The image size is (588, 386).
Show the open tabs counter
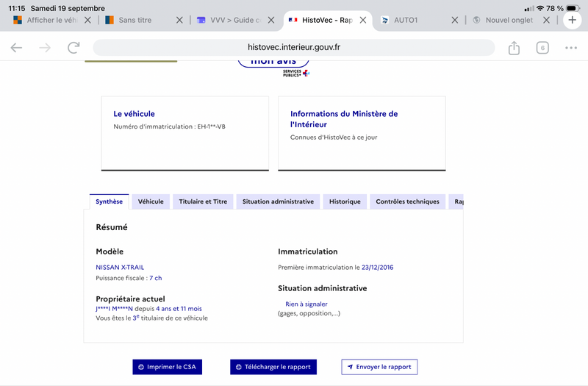[542, 48]
